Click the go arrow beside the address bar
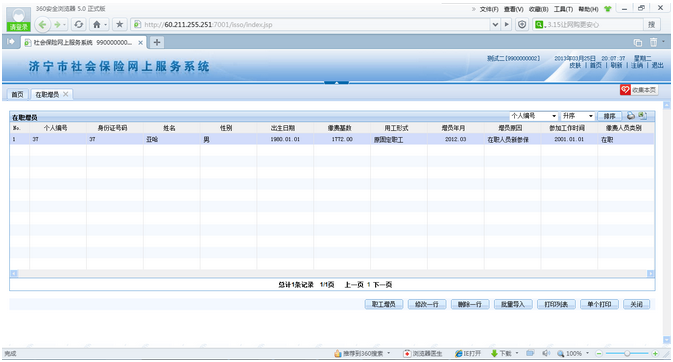 click(x=506, y=24)
